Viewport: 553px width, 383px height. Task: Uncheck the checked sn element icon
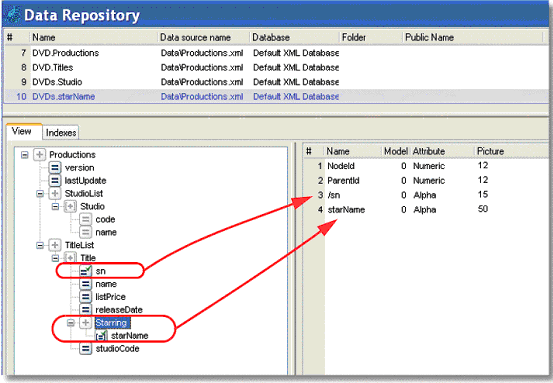click(x=85, y=271)
